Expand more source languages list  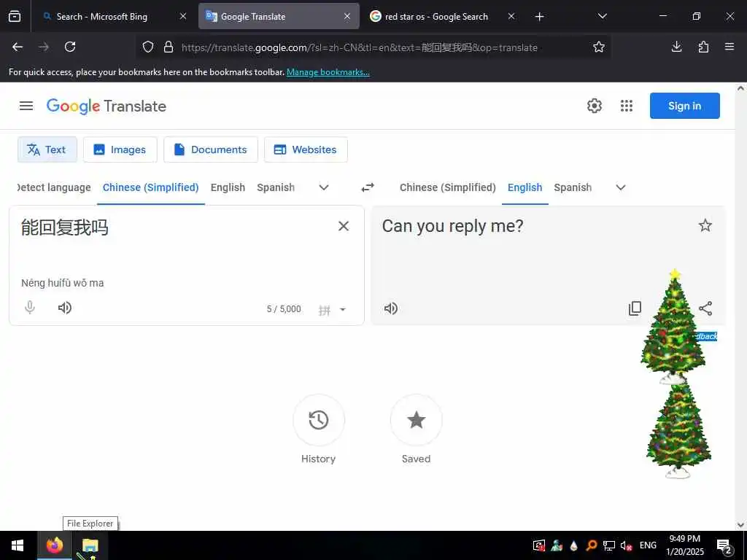[324, 187]
